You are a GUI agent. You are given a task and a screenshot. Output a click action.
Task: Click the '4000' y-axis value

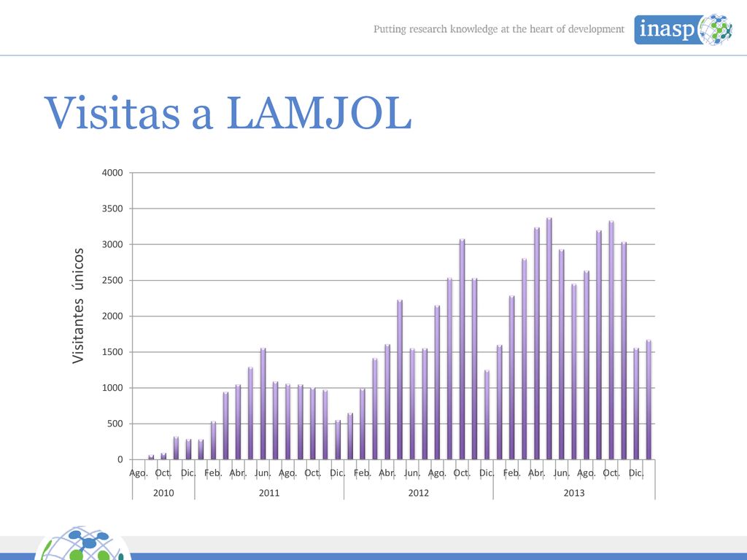click(x=112, y=173)
